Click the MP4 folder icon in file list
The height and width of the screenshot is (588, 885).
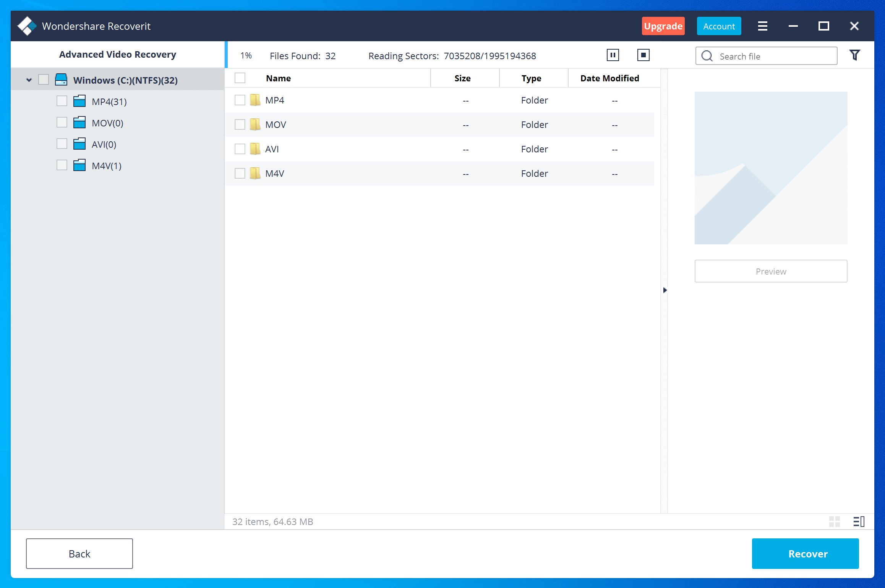coord(255,100)
